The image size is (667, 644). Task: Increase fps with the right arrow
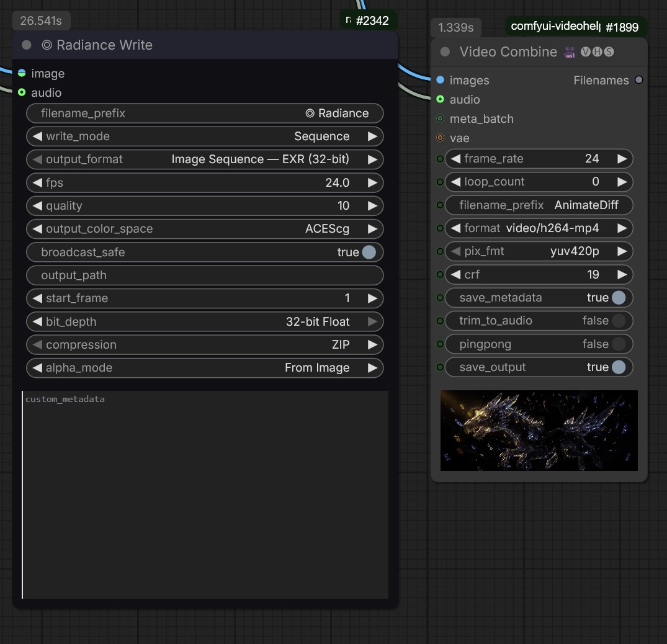373,182
